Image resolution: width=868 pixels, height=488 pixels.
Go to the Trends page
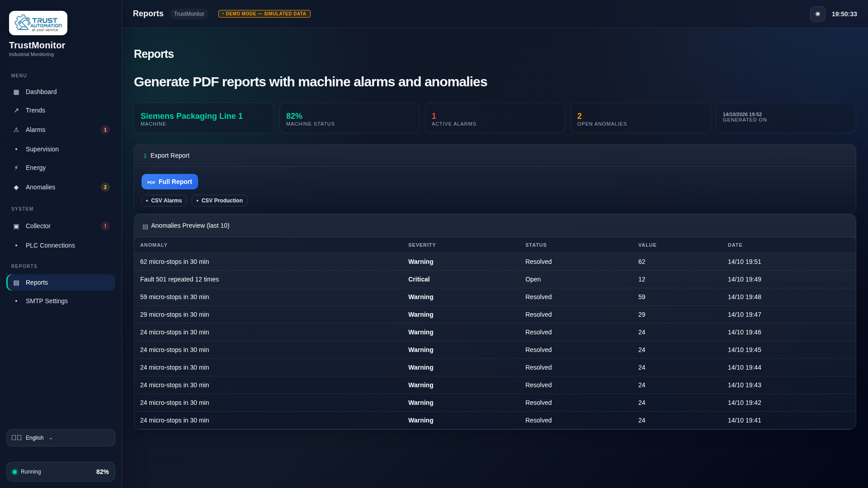coord(61,110)
